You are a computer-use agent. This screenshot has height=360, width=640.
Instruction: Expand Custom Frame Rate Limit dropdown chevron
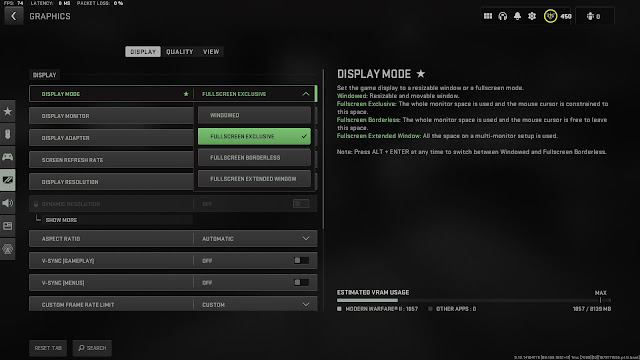306,304
